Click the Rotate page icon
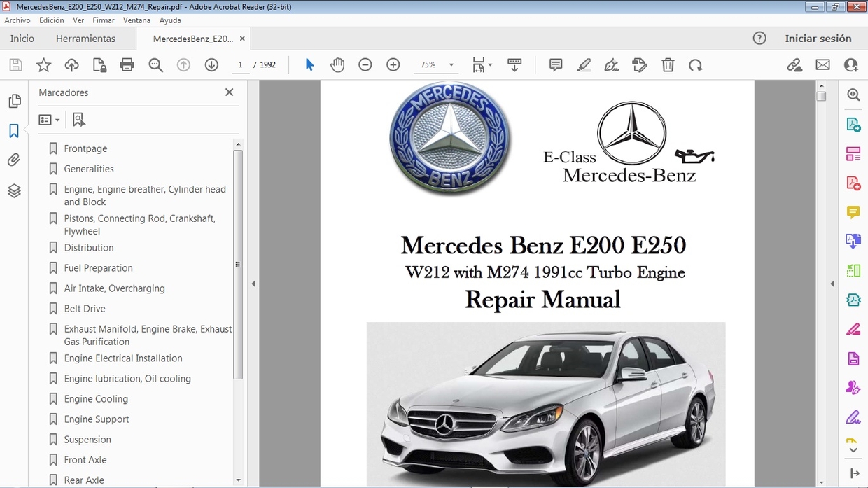The height and width of the screenshot is (488, 868). click(x=695, y=64)
